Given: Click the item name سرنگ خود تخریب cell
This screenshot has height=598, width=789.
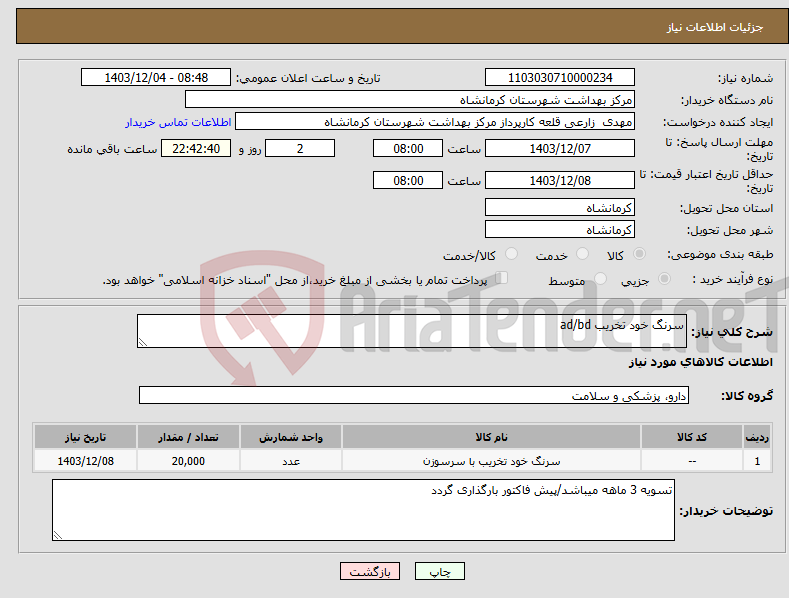Looking at the screenshot, I should (x=491, y=461).
